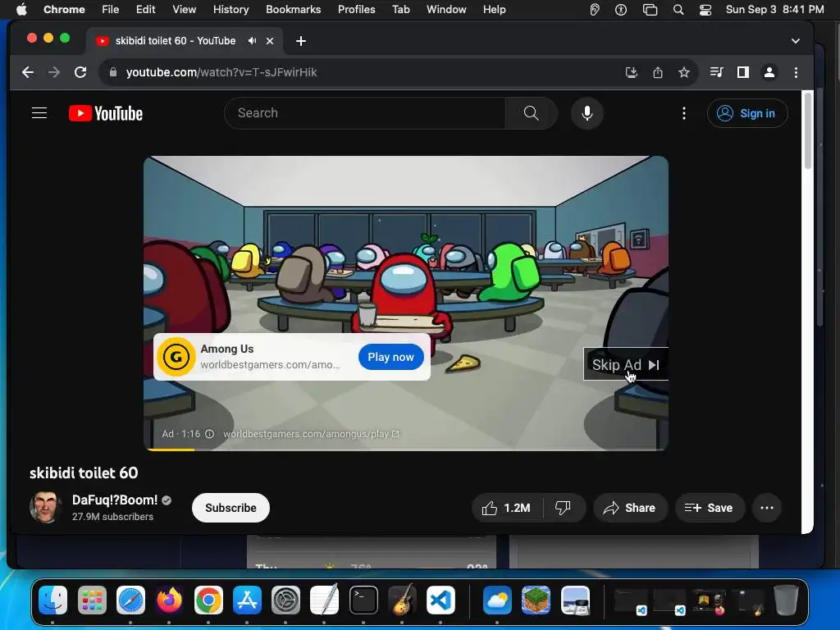This screenshot has height=630, width=840.
Task: Reload the current page
Action: pos(80,72)
